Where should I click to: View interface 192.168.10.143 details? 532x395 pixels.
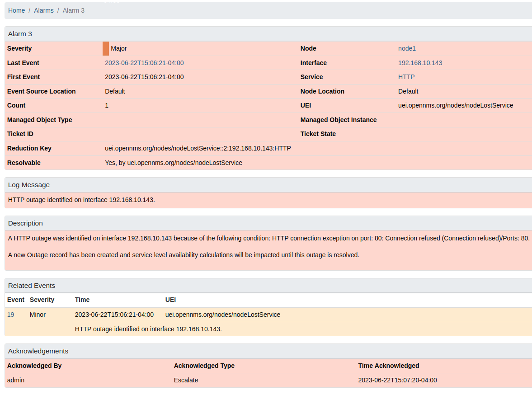420,63
